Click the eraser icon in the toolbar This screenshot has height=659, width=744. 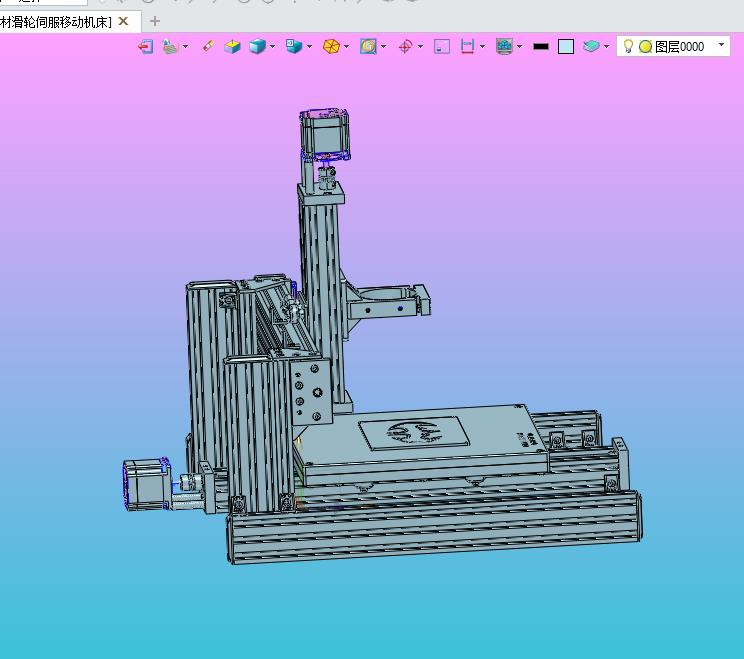click(208, 46)
